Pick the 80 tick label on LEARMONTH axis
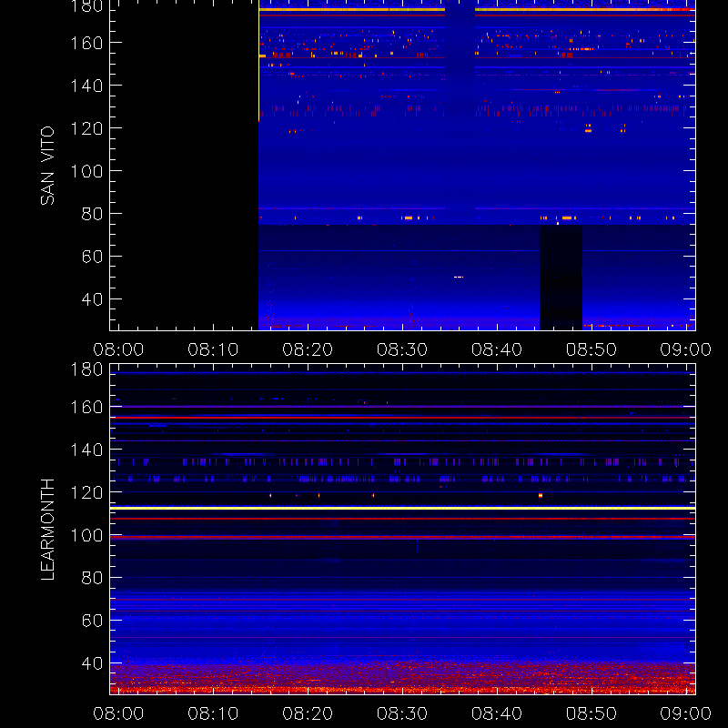The width and height of the screenshot is (728, 728). [92, 578]
